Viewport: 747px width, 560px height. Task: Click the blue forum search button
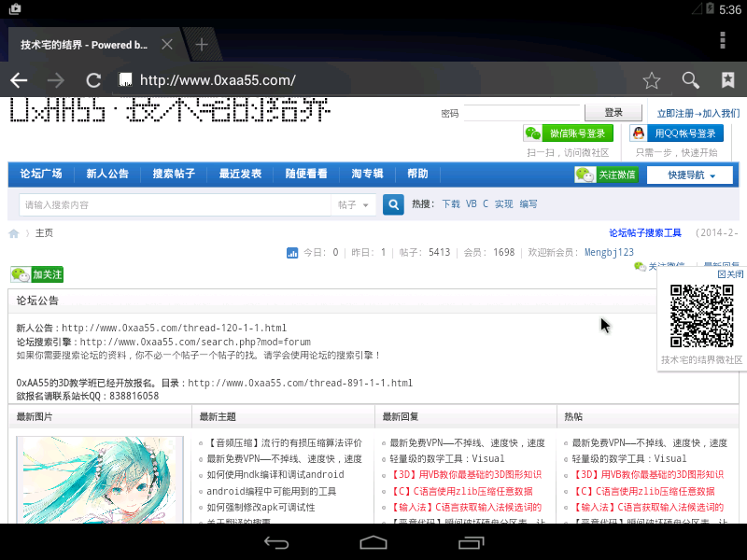pos(393,204)
